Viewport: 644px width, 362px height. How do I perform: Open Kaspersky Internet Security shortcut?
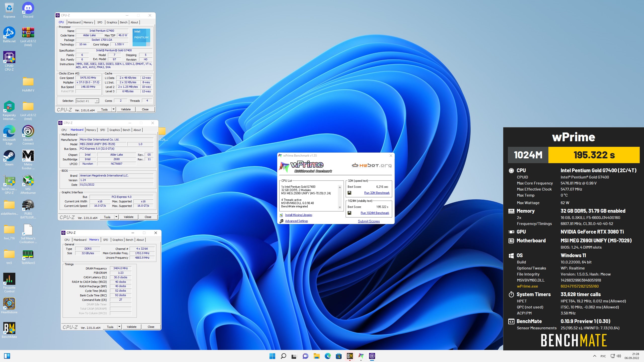tap(9, 110)
